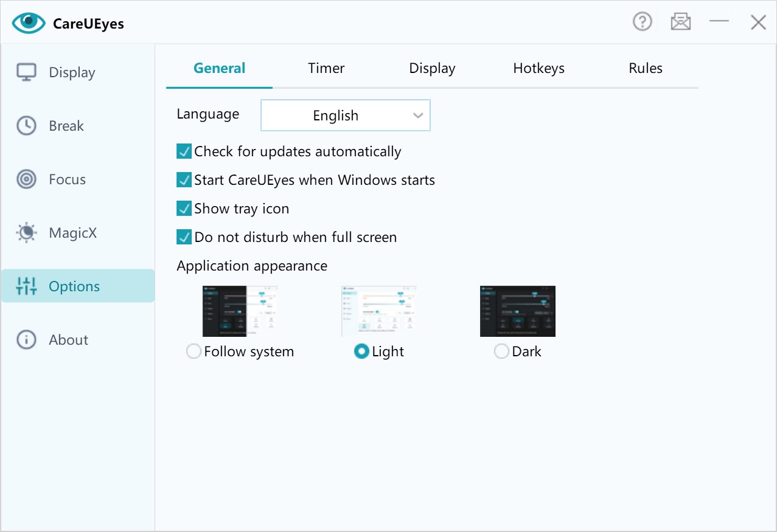Click the About info icon in the sidebar
This screenshot has height=532, width=777.
point(26,340)
